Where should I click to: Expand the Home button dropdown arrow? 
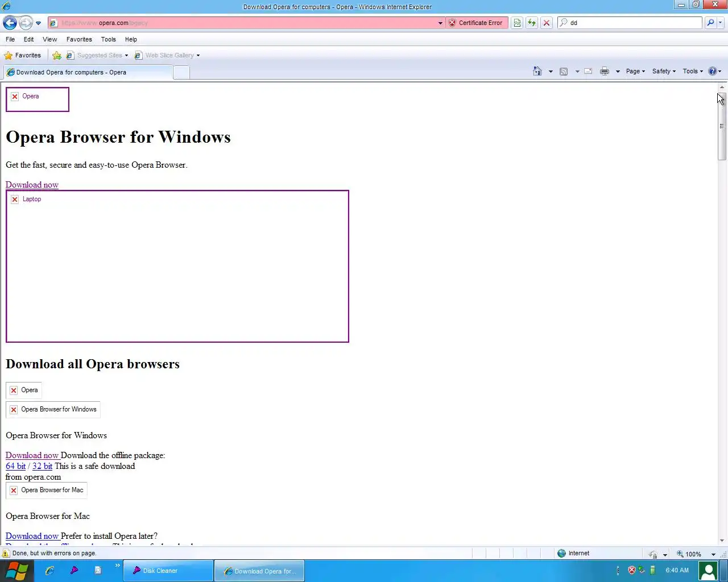click(551, 72)
